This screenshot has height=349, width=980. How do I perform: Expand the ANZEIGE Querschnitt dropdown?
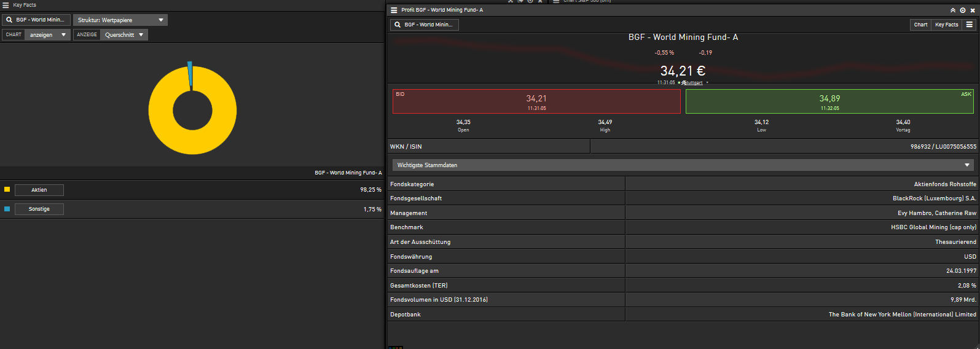coord(123,35)
